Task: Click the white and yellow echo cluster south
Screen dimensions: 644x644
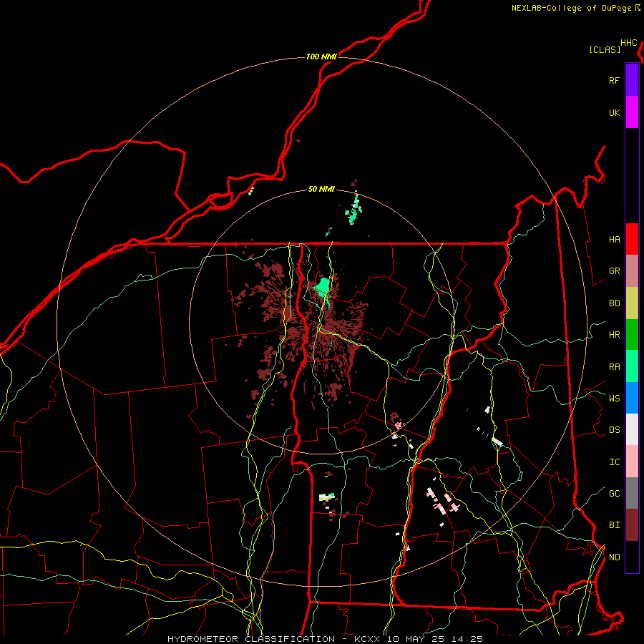Action: coord(327,497)
